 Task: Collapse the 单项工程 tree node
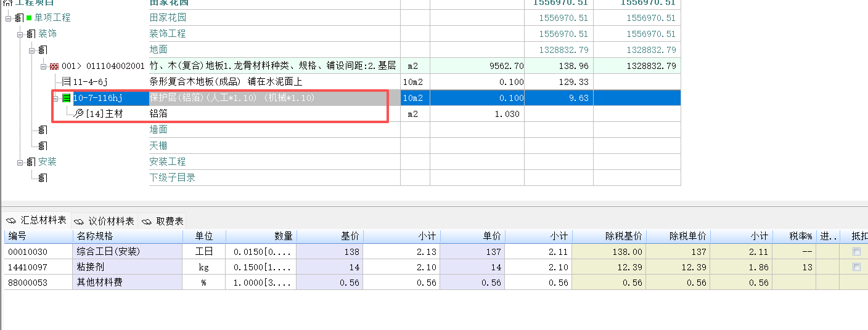point(9,18)
